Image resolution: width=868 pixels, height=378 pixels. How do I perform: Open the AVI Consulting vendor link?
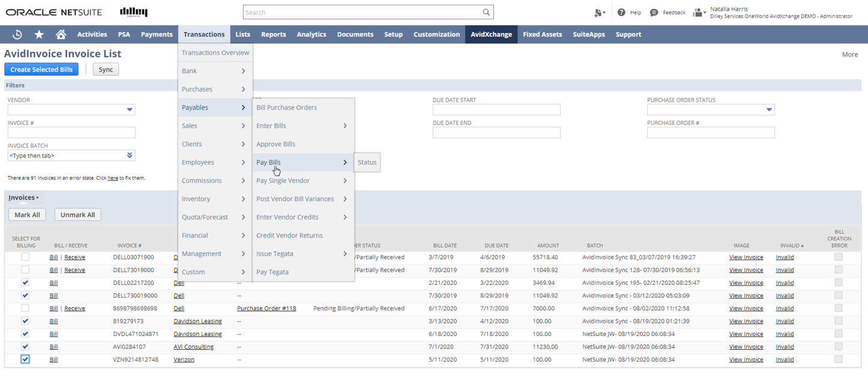point(194,347)
